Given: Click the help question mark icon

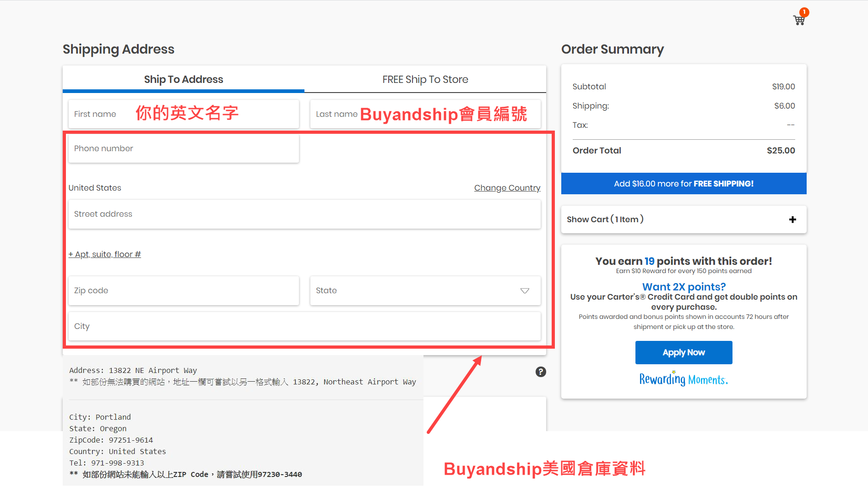Looking at the screenshot, I should 541,372.
